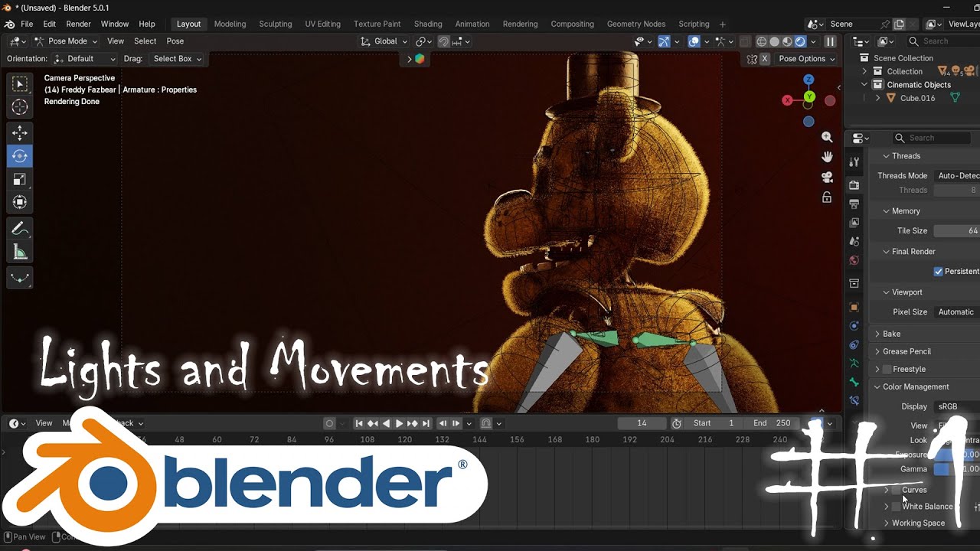Open the Armature data properties tab
Viewport: 980px width, 551px height.
point(854,364)
